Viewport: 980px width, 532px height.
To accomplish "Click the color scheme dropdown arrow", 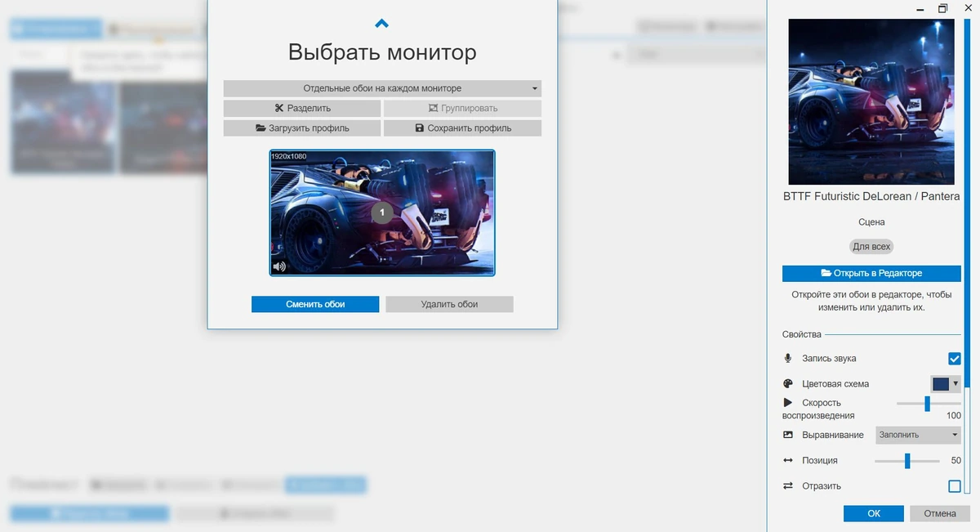I will (955, 383).
